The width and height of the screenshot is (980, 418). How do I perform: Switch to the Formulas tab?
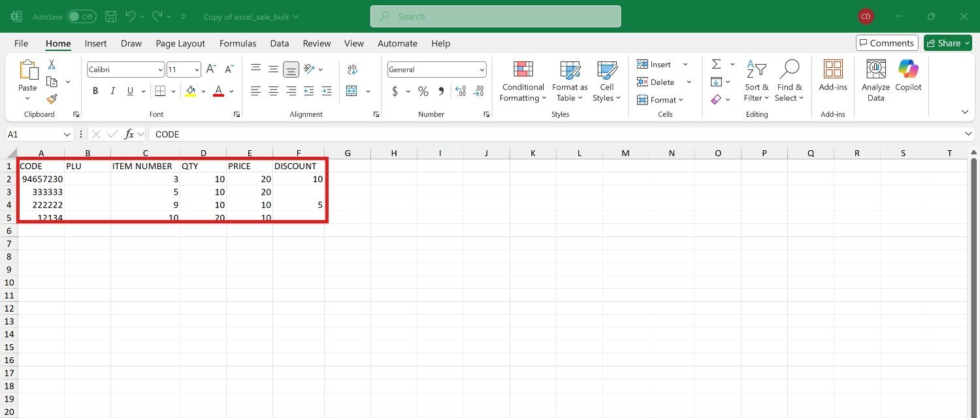click(238, 43)
